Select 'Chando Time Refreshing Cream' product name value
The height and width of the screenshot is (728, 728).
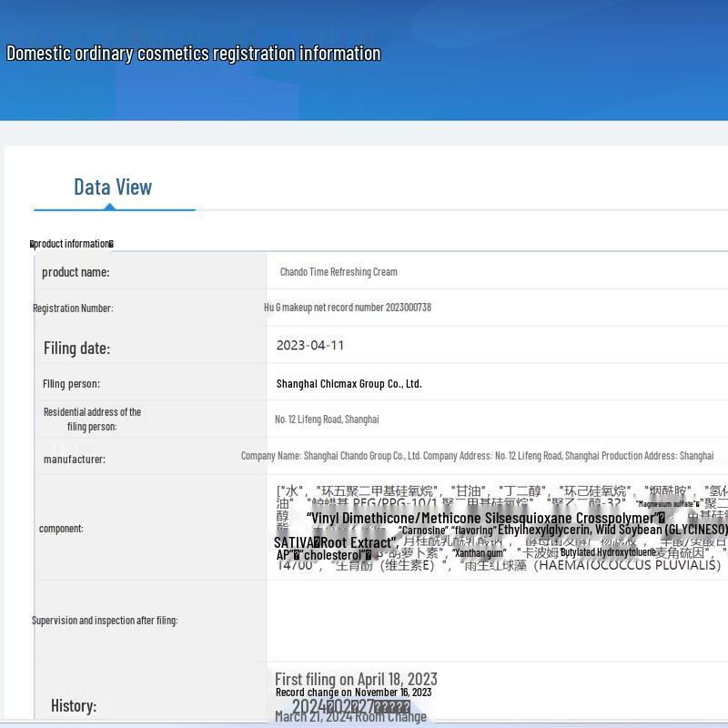pyautogui.click(x=339, y=272)
